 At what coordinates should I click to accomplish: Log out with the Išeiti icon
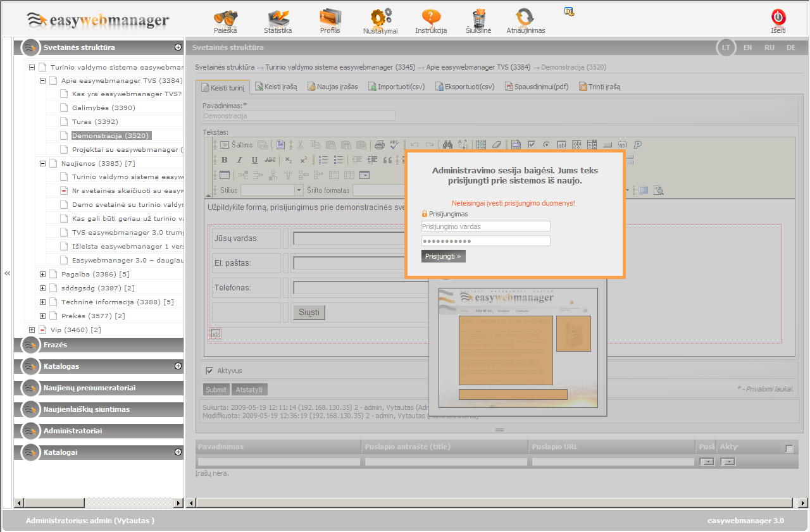778,21
